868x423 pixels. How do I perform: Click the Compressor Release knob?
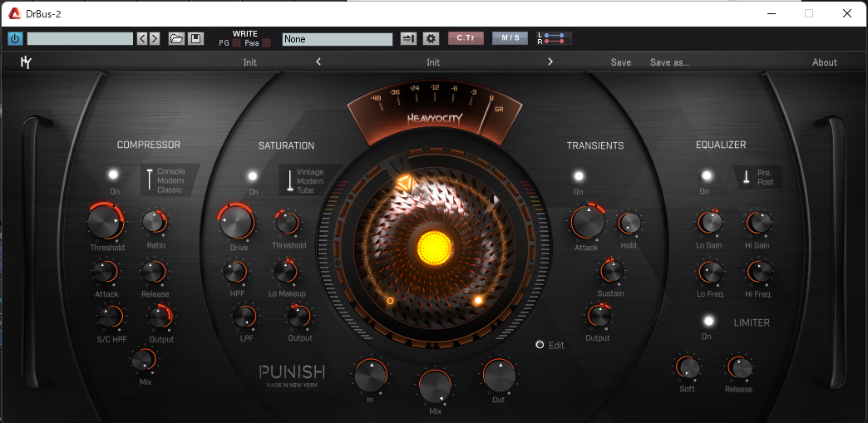coord(153,272)
